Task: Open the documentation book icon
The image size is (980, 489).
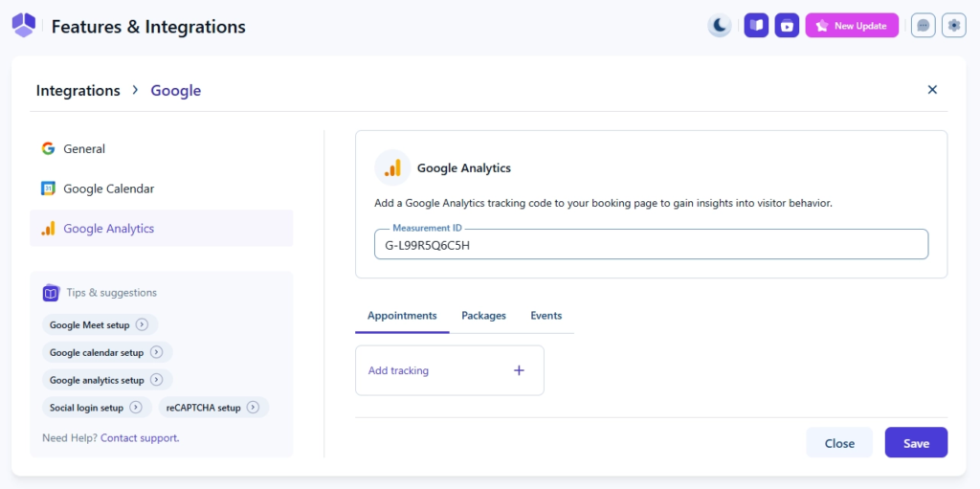Action: [x=756, y=26]
